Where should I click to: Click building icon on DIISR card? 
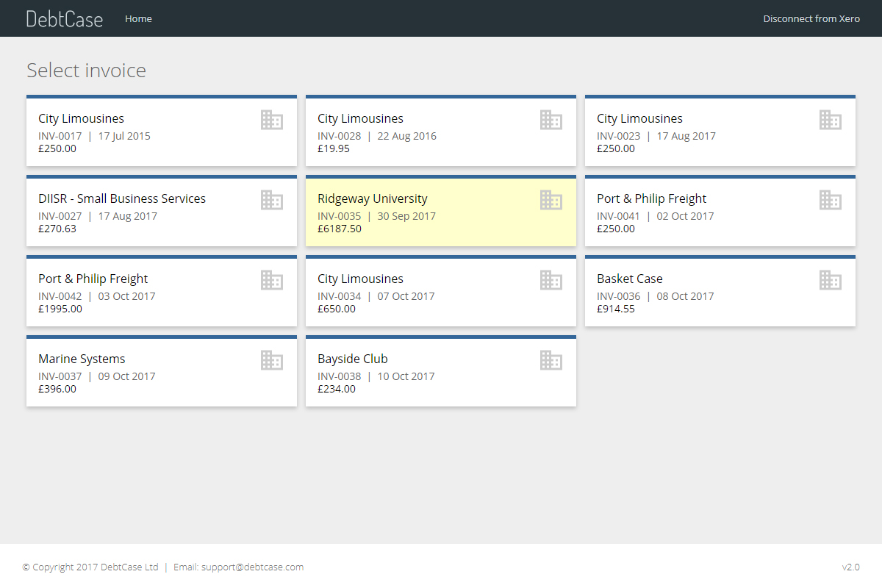point(272,200)
